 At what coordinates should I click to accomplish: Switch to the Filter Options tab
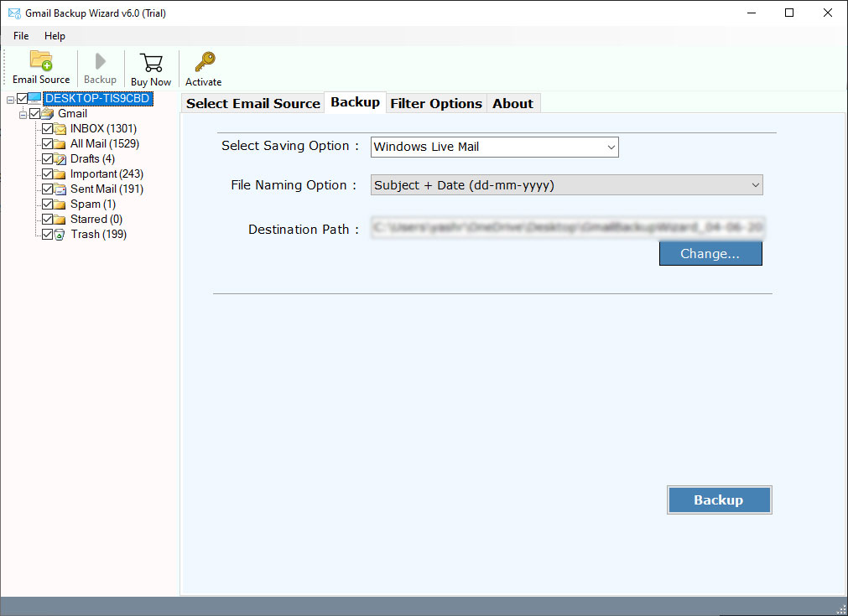click(x=436, y=104)
